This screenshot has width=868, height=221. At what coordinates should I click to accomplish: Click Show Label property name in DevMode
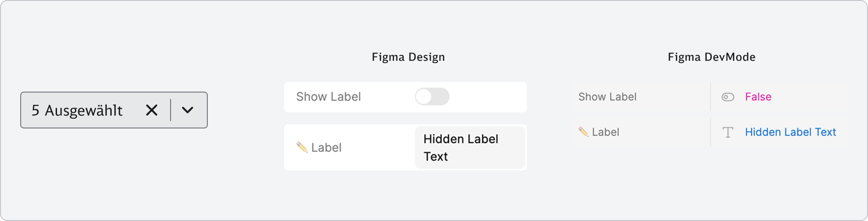(607, 97)
